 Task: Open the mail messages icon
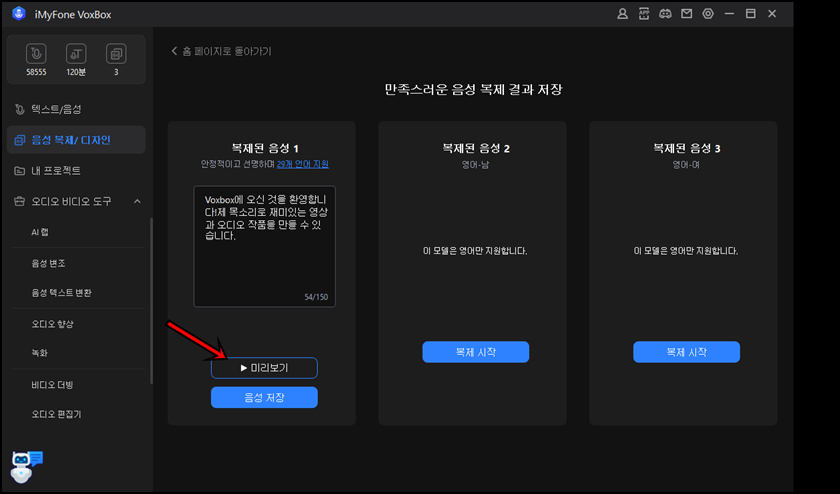tap(686, 14)
